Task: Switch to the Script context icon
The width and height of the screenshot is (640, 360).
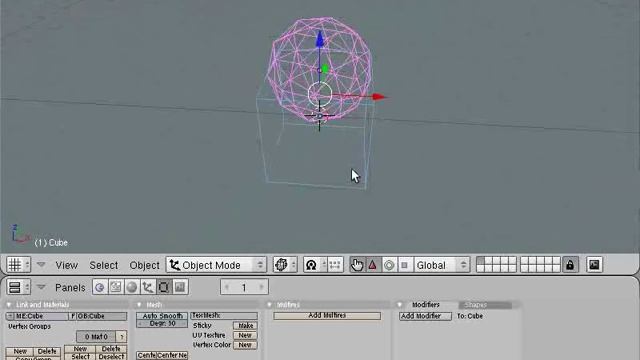Action: pyautogui.click(x=116, y=287)
